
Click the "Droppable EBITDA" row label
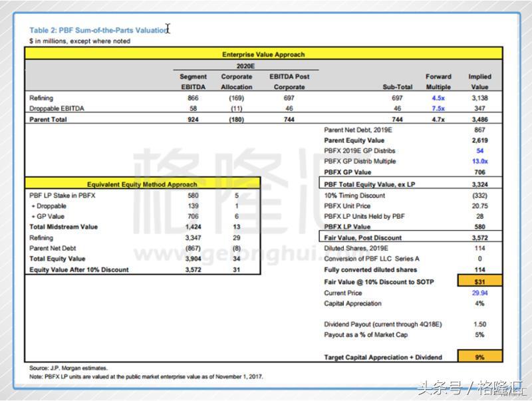pyautogui.click(x=57, y=108)
